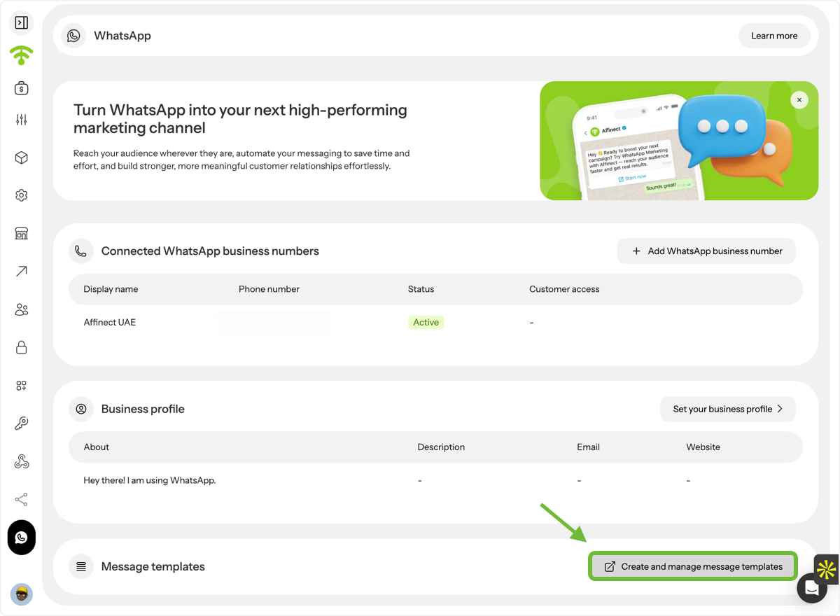Click Create and manage message templates
Image resolution: width=840 pixels, height=616 pixels.
693,566
